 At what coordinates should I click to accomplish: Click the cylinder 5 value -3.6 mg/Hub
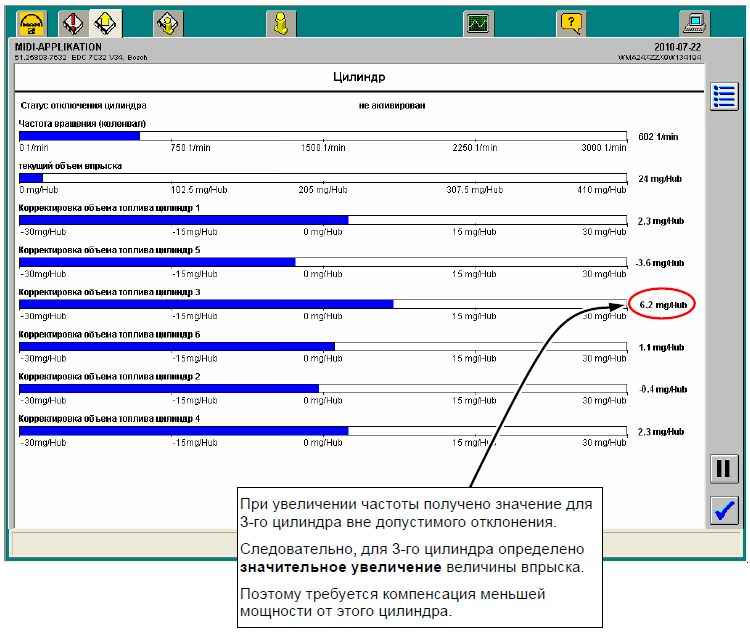click(x=660, y=263)
